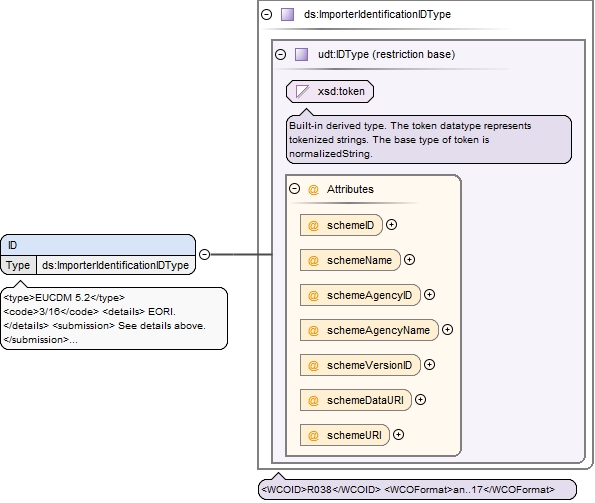Select the ID element header
Screen dimensions: 595x503
pos(98,245)
